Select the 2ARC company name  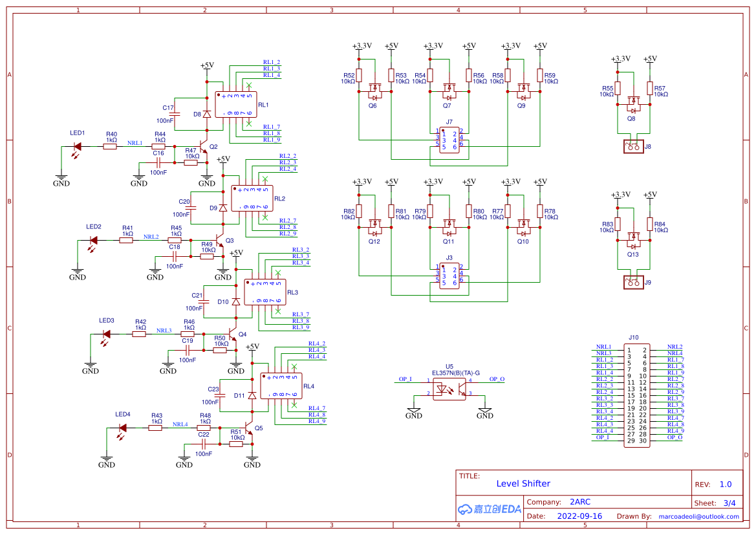point(580,502)
